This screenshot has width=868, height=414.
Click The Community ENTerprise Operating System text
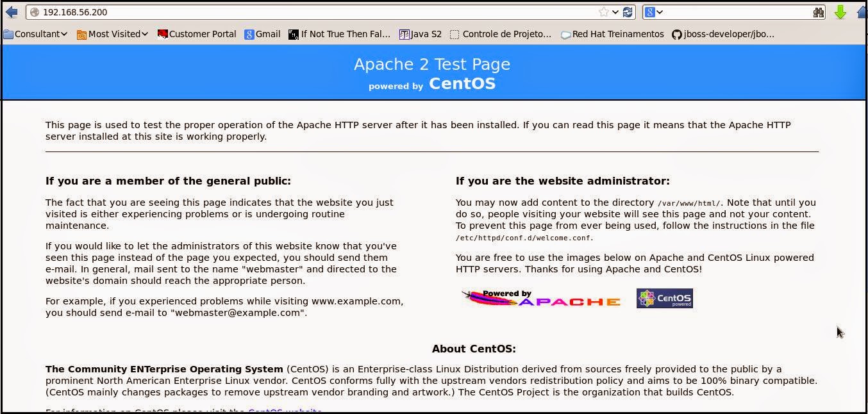click(164, 369)
